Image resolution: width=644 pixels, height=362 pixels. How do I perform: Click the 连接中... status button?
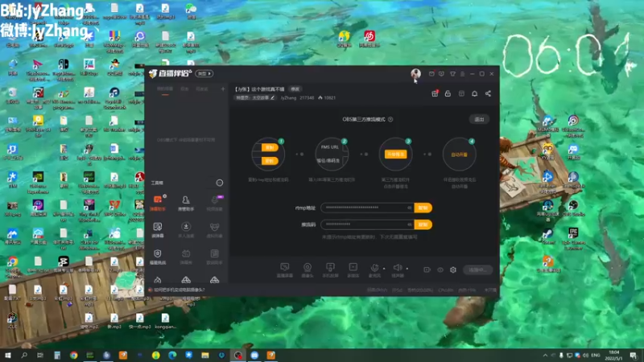477,269
